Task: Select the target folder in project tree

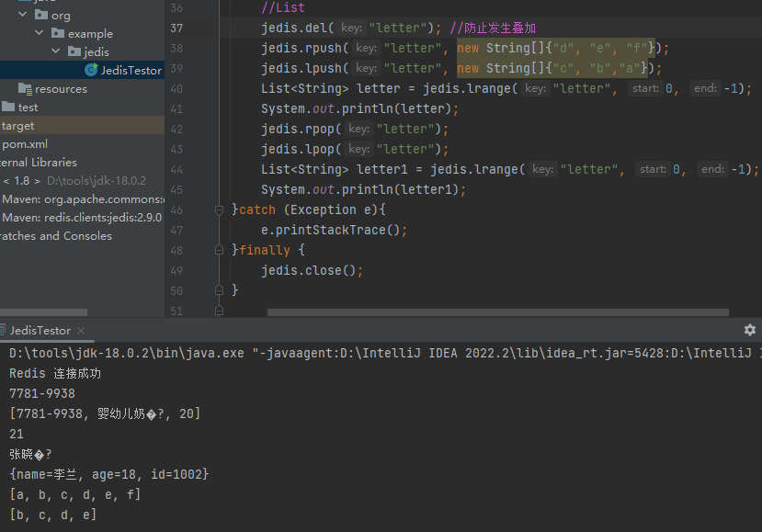Action: tap(18, 126)
